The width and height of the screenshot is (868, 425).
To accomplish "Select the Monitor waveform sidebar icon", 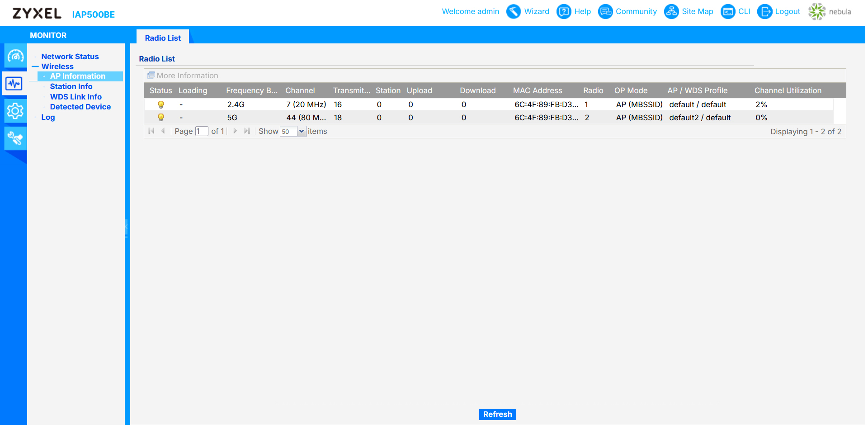I will click(14, 84).
